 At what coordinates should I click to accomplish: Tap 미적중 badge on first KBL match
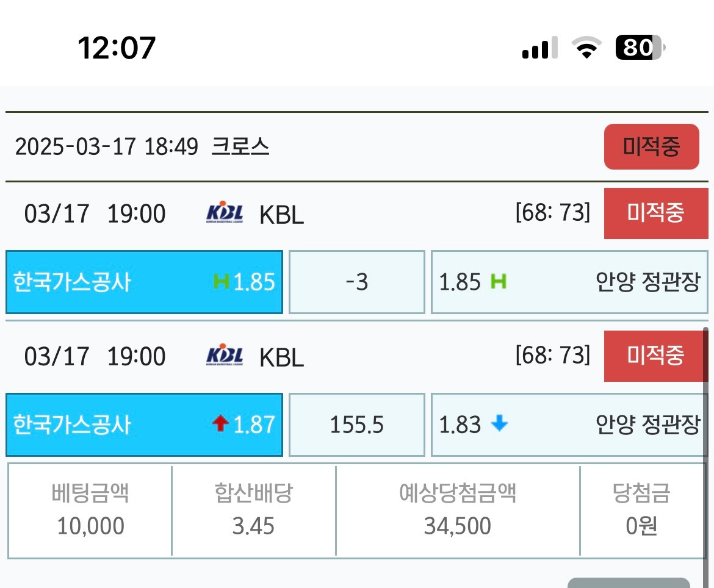(655, 213)
